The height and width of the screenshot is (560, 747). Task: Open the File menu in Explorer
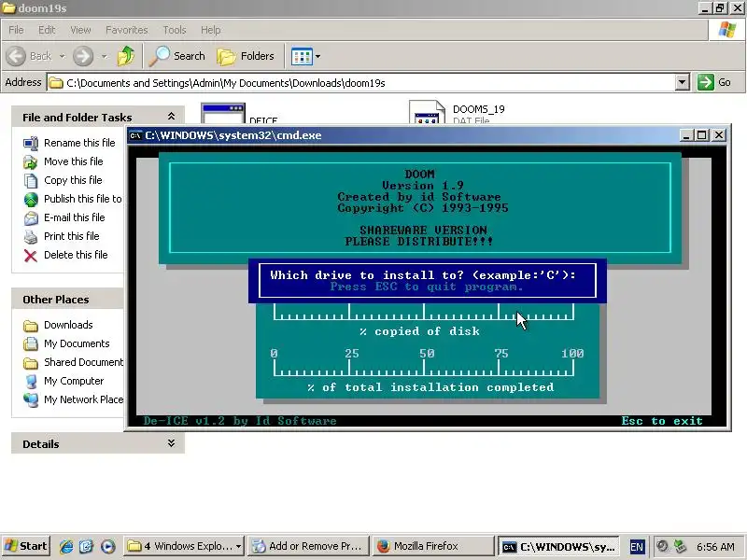pyautogui.click(x=16, y=30)
